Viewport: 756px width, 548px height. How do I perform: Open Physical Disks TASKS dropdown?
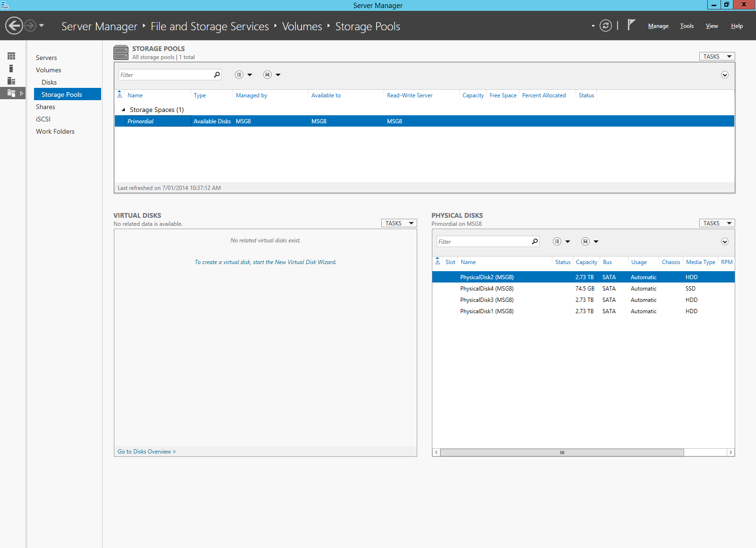[x=717, y=223]
